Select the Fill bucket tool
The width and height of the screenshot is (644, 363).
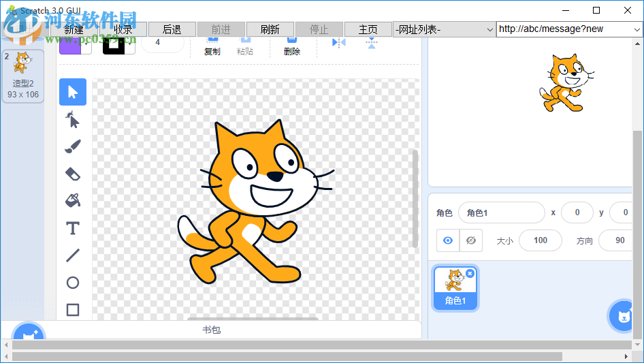point(73,201)
